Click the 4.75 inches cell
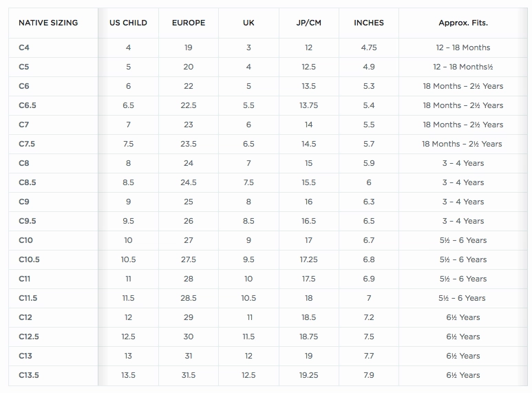The width and height of the screenshot is (532, 393). point(369,47)
